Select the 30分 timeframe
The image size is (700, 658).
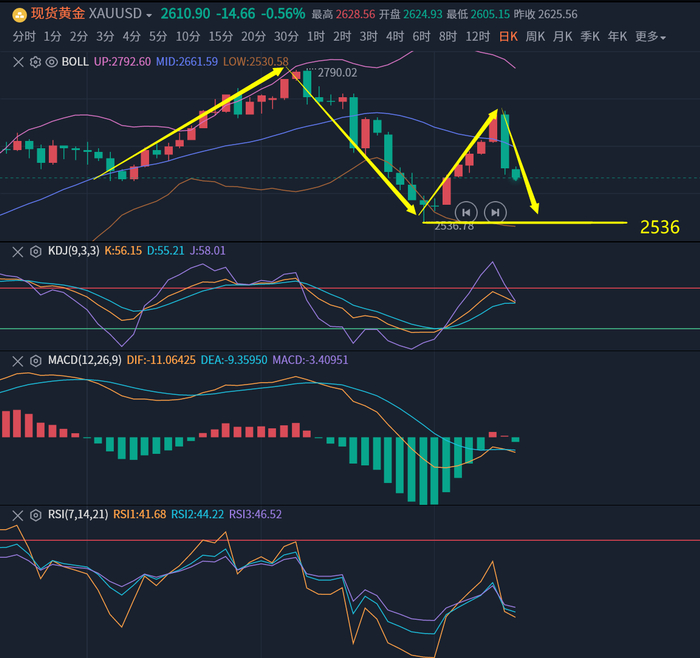point(286,37)
